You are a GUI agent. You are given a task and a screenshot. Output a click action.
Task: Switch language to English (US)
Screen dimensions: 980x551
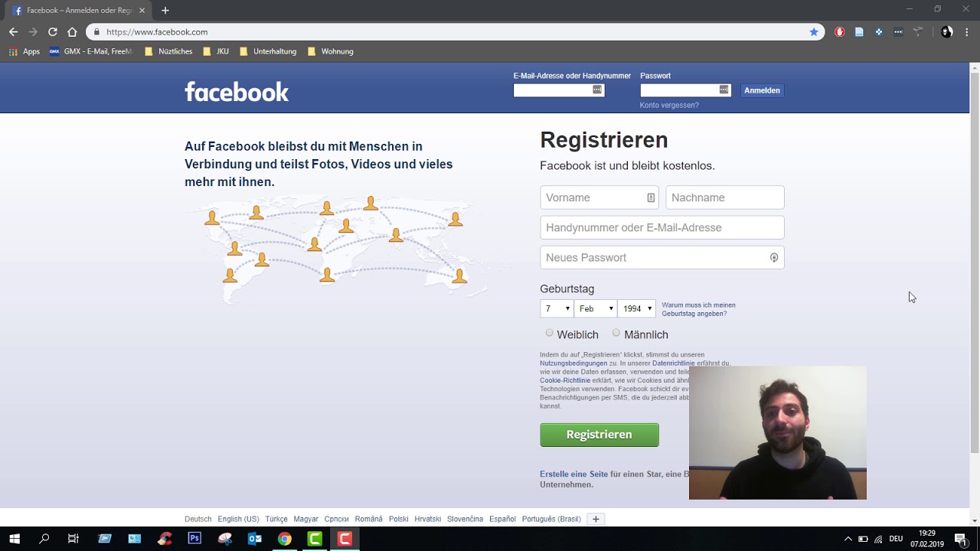238,519
